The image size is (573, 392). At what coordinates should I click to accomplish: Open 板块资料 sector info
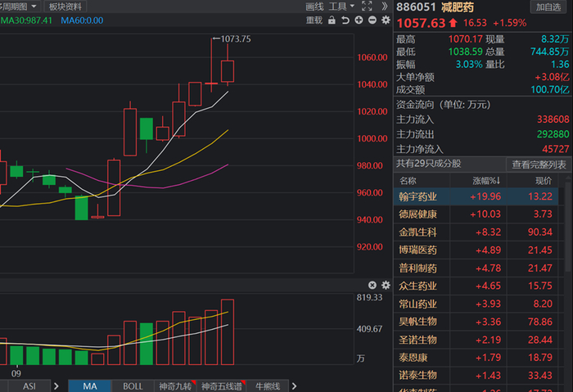pos(65,7)
